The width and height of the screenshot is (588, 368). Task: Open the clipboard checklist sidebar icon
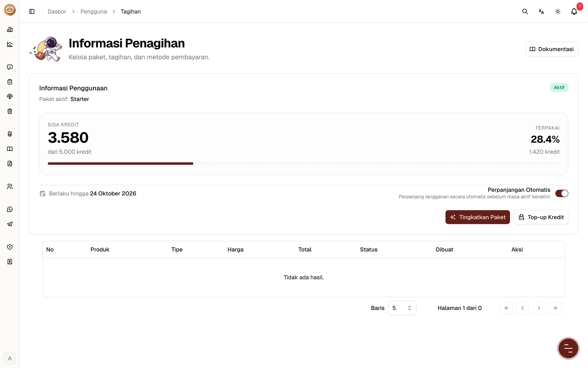tap(10, 82)
